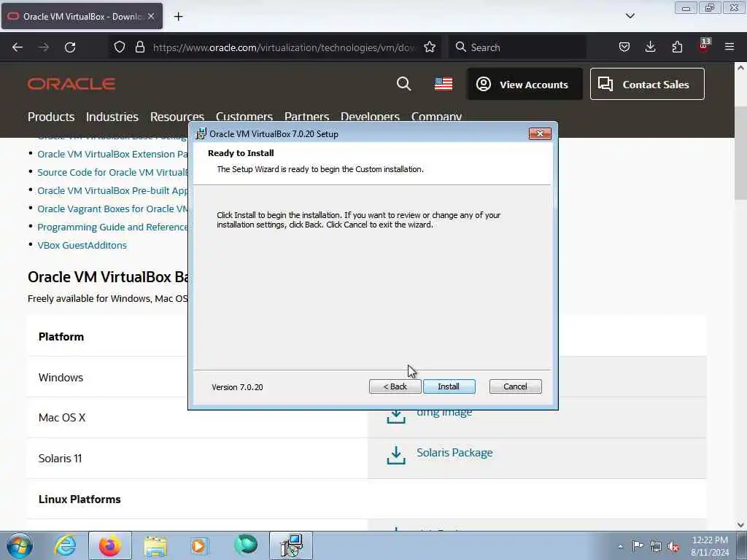Open the VBox GuestAdditons link
The height and width of the screenshot is (560, 747).
(82, 245)
